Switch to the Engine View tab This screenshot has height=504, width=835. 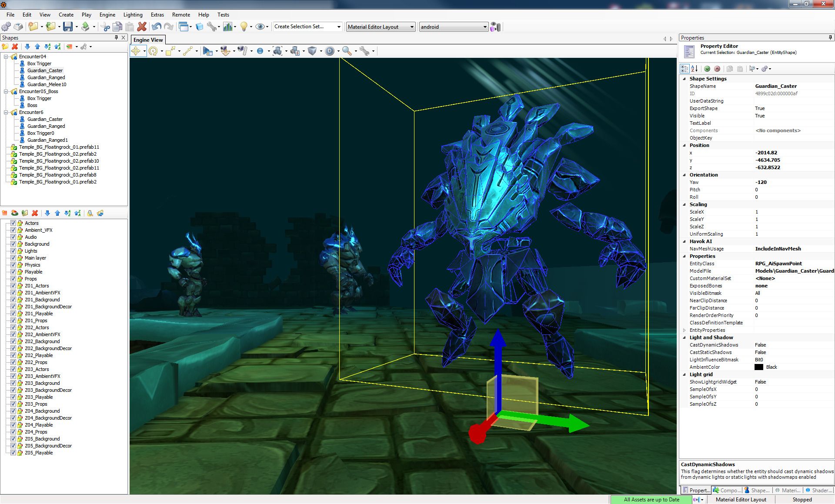click(148, 40)
